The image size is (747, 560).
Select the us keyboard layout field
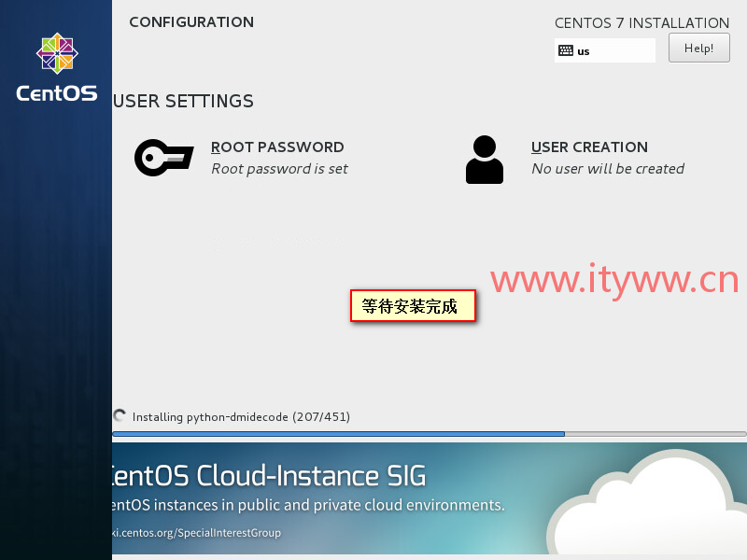click(604, 50)
